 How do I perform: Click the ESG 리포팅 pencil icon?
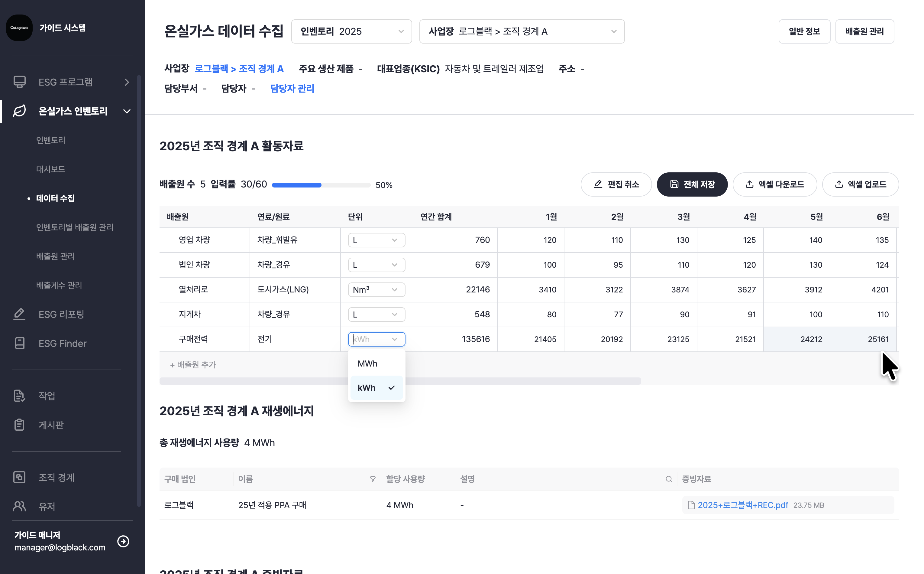(19, 314)
